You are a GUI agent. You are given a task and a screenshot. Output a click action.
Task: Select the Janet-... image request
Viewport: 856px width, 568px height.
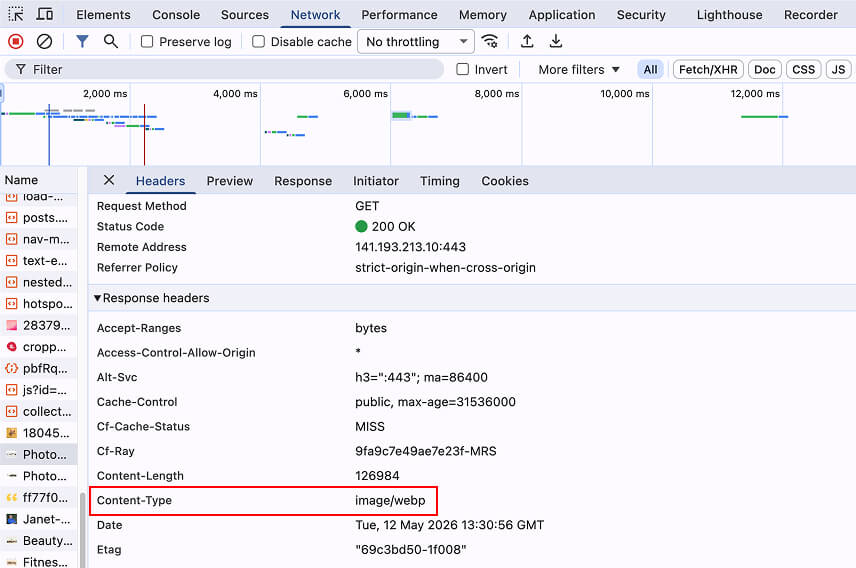click(x=38, y=519)
